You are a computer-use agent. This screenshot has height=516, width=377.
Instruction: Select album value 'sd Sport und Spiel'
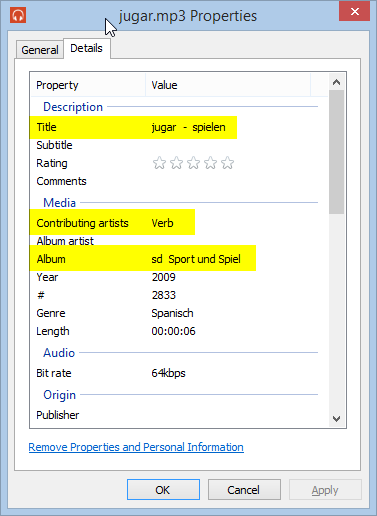click(196, 259)
